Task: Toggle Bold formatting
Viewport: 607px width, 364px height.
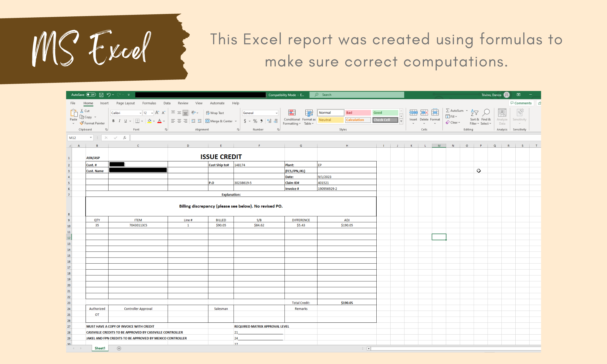Action: coord(114,121)
